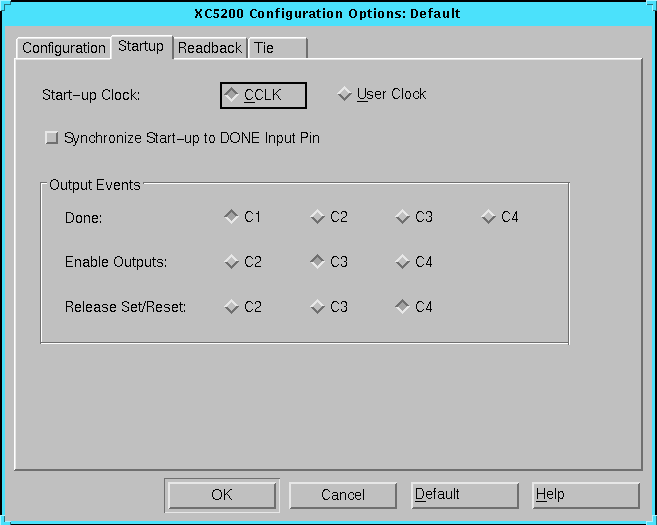This screenshot has width=657, height=525.
Task: Enable Synchronize Start-up to DONE Input Pin
Action: [182, 138]
